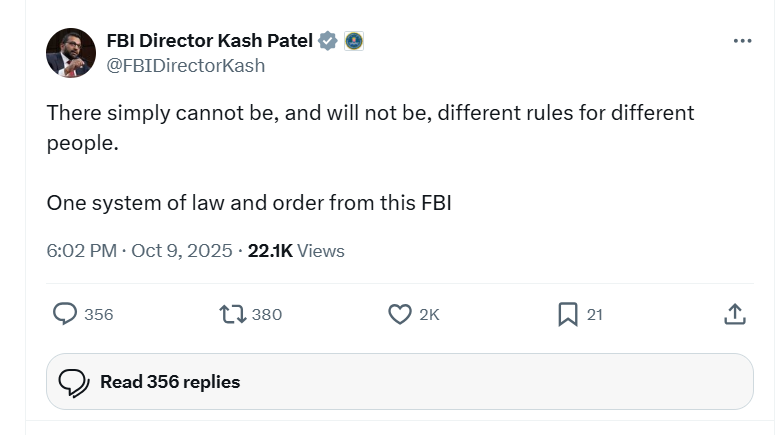The height and width of the screenshot is (435, 782).
Task: Click the 22.1K Views count
Action: (296, 251)
